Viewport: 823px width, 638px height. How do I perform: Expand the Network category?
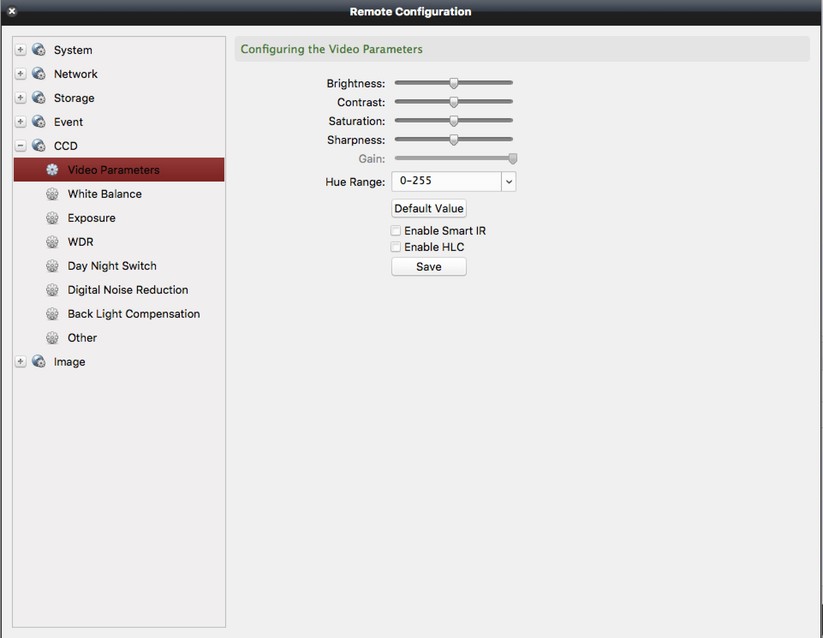click(x=20, y=73)
